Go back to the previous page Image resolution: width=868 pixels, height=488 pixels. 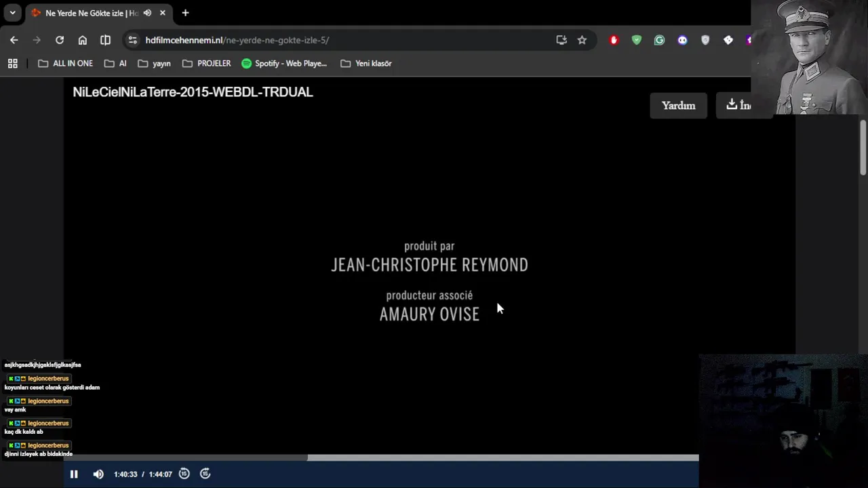coord(14,40)
